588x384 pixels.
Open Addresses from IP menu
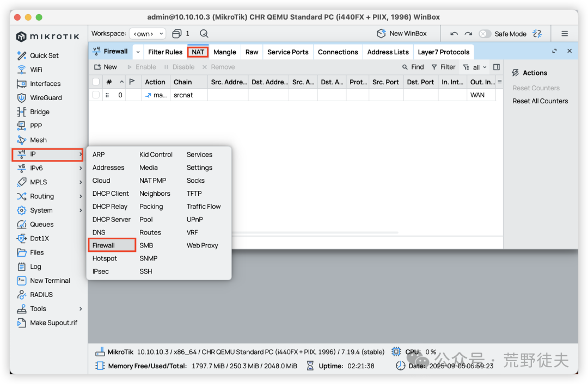[x=108, y=168]
